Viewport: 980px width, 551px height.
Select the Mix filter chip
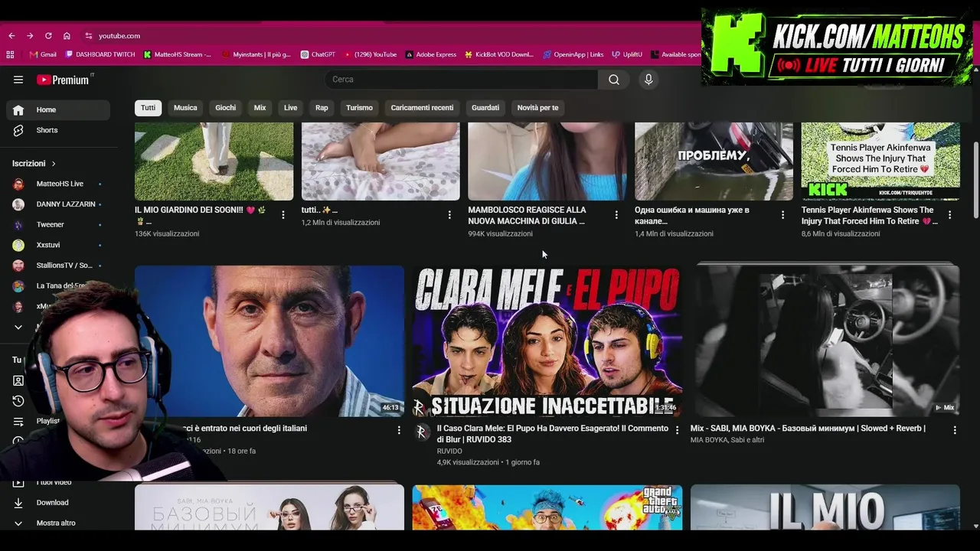coord(260,108)
